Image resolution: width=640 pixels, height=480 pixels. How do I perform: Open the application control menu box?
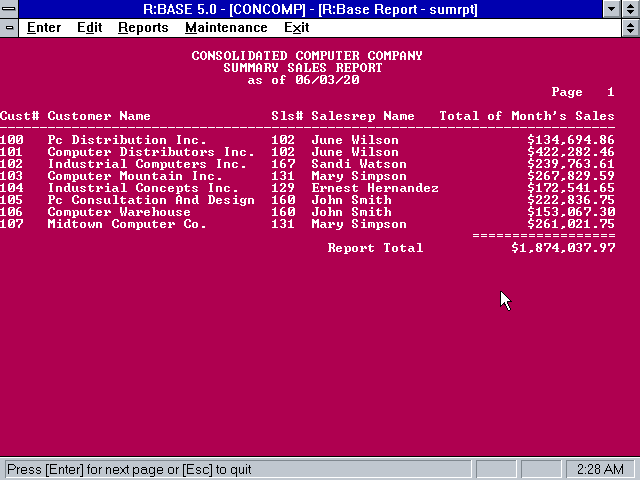coord(9,9)
